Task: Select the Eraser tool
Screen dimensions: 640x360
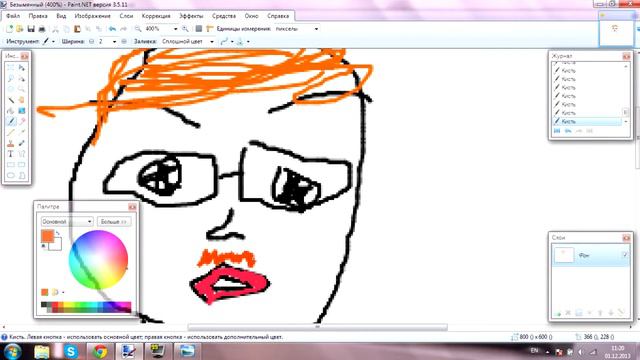Action: click(22, 121)
